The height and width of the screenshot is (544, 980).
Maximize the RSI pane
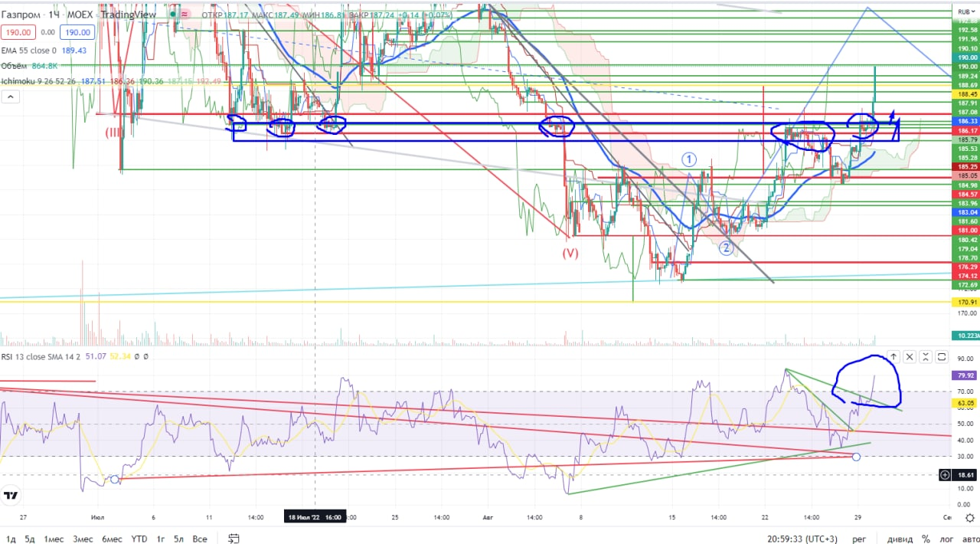942,357
